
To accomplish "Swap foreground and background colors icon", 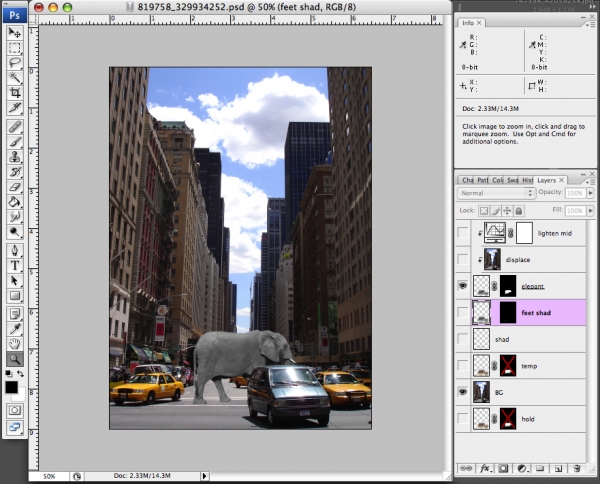I will click(20, 373).
